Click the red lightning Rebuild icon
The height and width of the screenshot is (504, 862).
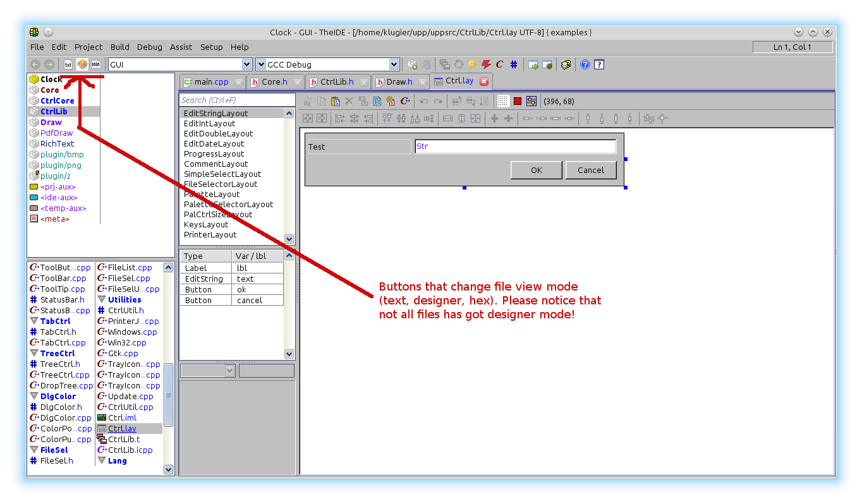pyautogui.click(x=486, y=64)
